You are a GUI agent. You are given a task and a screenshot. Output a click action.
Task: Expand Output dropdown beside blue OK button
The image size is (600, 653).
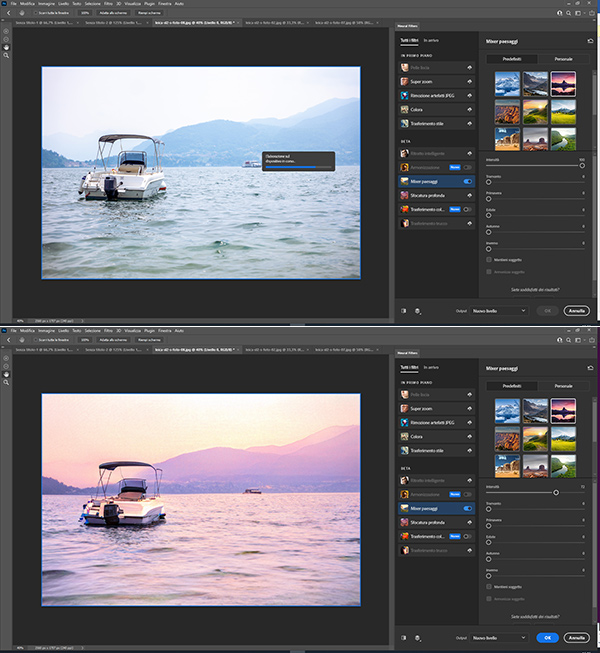[x=500, y=637]
